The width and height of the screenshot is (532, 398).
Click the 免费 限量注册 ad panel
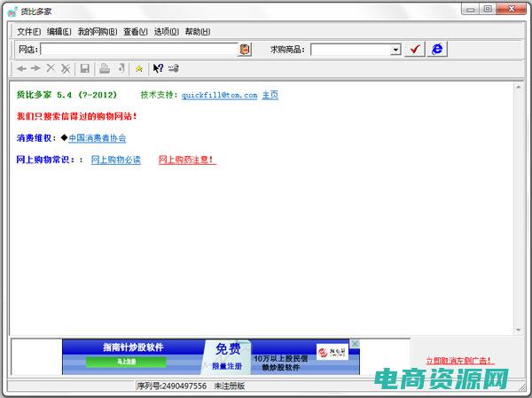tap(227, 357)
